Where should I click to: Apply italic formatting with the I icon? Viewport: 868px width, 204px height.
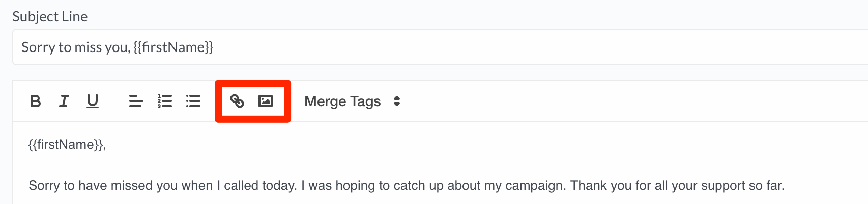coord(64,101)
